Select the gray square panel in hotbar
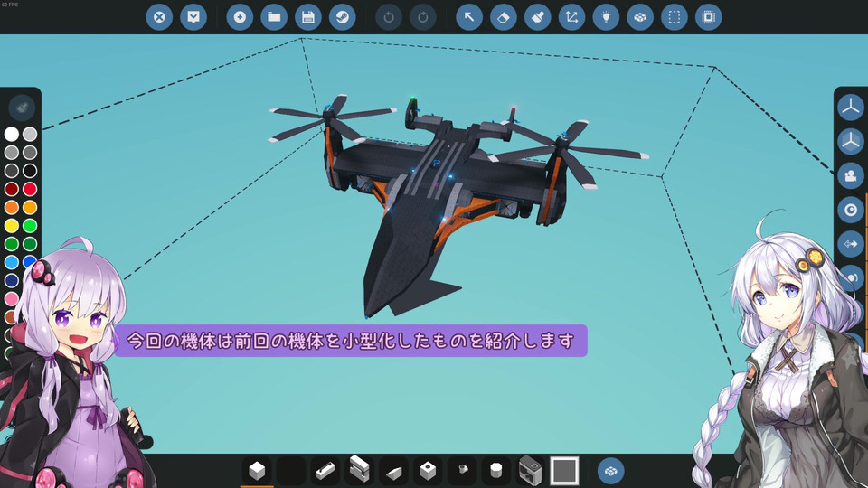The height and width of the screenshot is (488, 868). (564, 471)
